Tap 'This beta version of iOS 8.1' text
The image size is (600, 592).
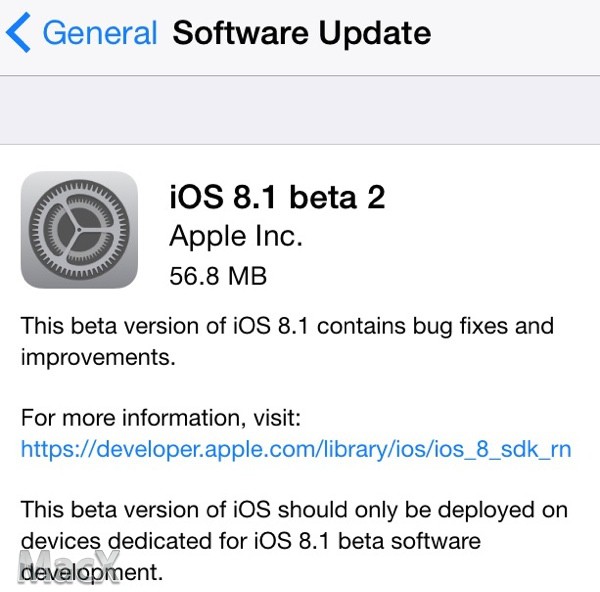pyautogui.click(x=165, y=326)
